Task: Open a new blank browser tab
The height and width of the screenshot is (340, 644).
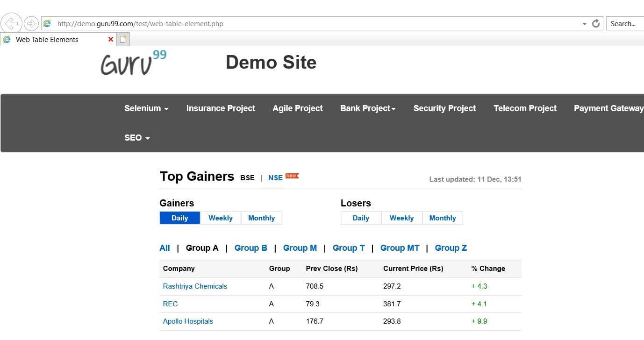Action: tap(123, 39)
